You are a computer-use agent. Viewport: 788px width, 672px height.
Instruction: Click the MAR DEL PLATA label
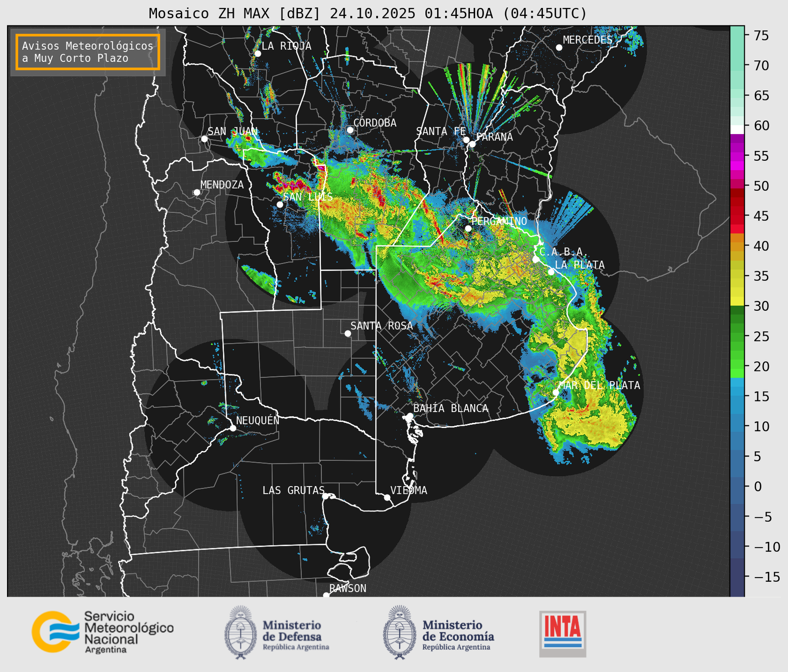pos(599,386)
